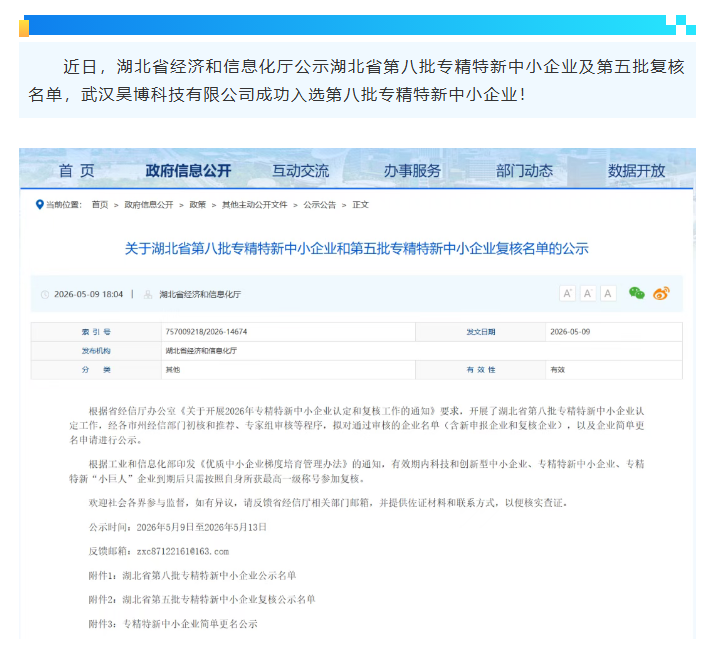The image size is (719, 645).
Task: Open the 部门动态 tab
Action: (x=524, y=171)
